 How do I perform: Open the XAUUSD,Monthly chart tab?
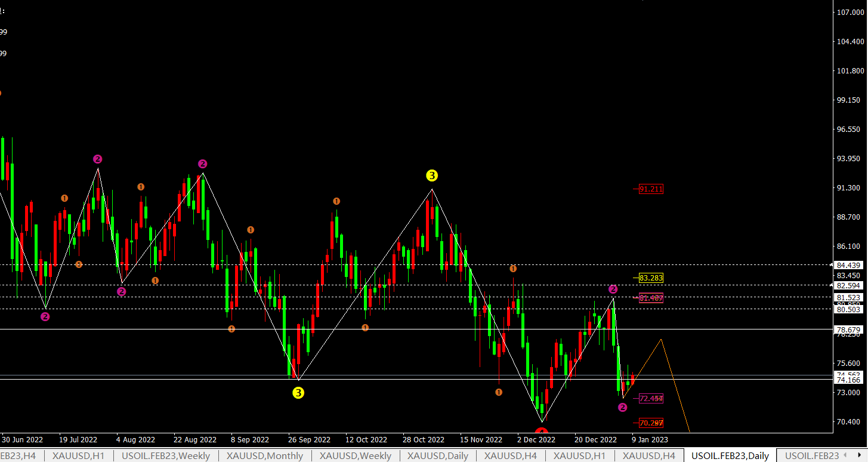click(265, 455)
